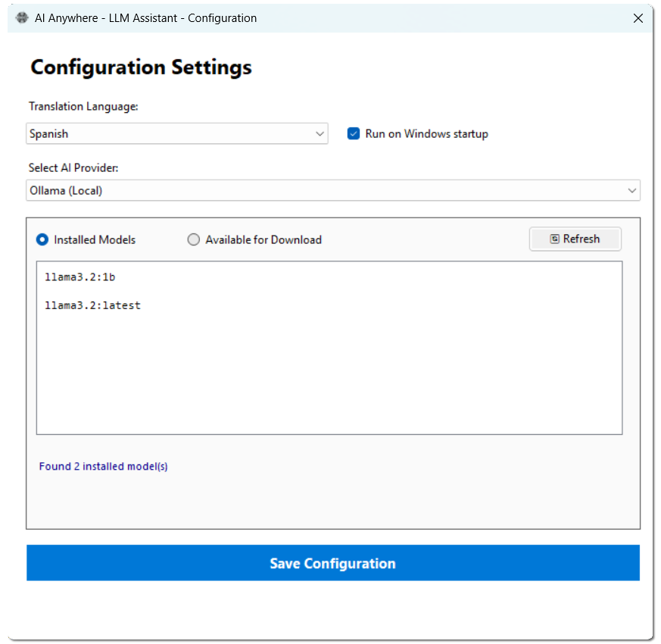Select llama3.2:1b from the model list

click(x=80, y=277)
